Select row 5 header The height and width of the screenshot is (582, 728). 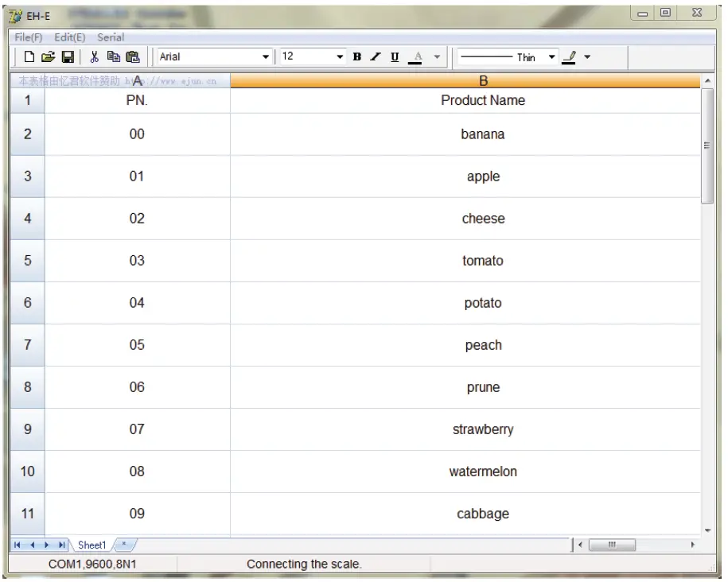28,261
